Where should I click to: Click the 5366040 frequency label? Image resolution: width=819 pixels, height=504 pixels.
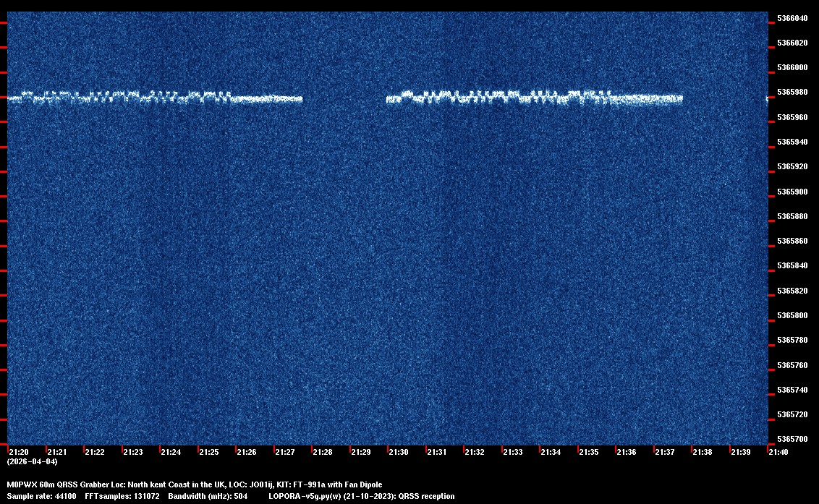[x=792, y=18]
